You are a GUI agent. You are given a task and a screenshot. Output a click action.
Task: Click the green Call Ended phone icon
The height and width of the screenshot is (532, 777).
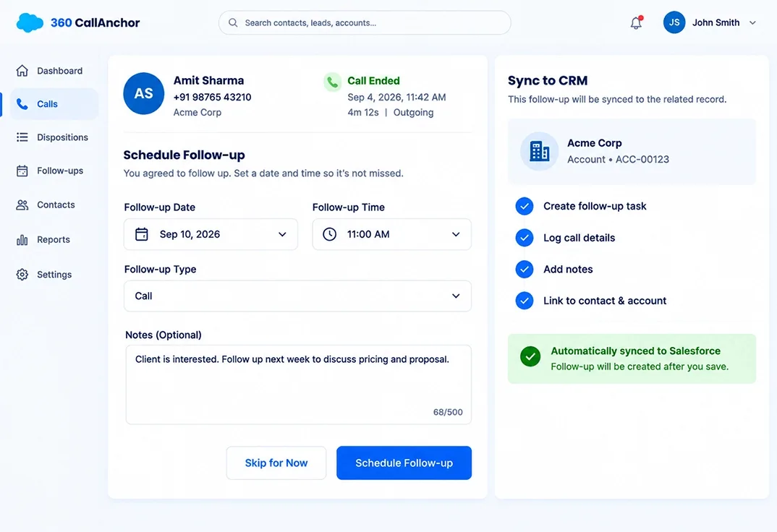333,82
